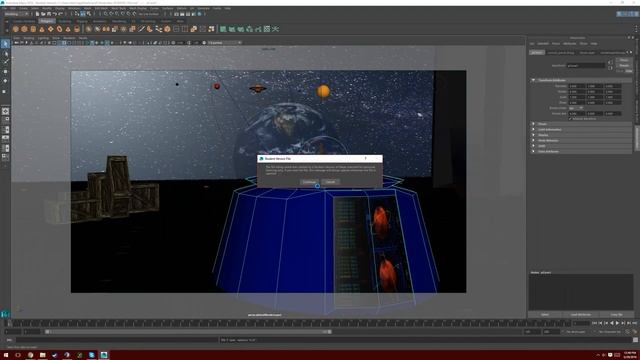Toggle Snap to Grids
The width and height of the screenshot is (640, 360).
pyautogui.click(x=105, y=14)
